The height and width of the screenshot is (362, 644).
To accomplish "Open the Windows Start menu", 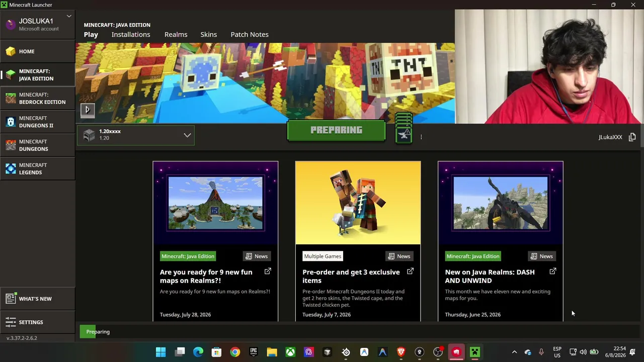I will point(161,352).
